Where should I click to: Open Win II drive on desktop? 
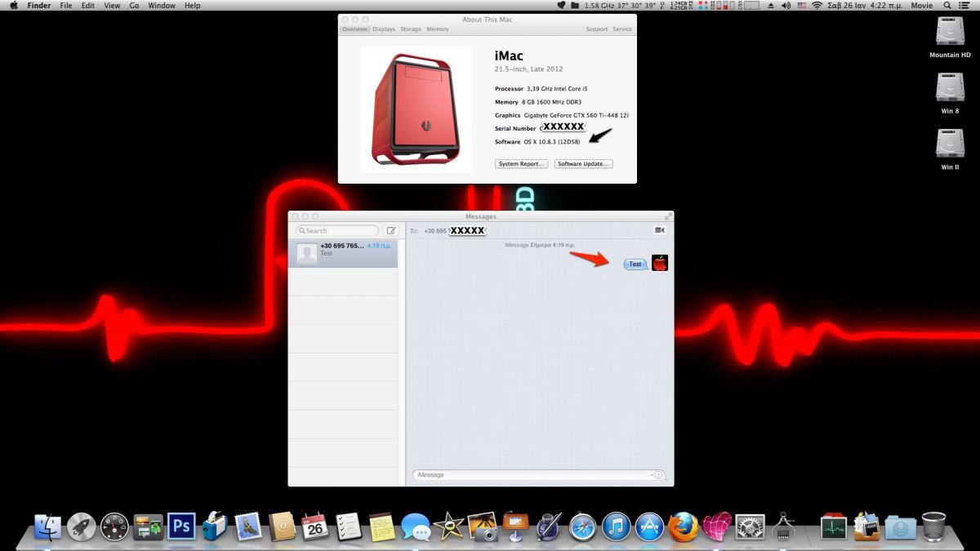pos(950,149)
